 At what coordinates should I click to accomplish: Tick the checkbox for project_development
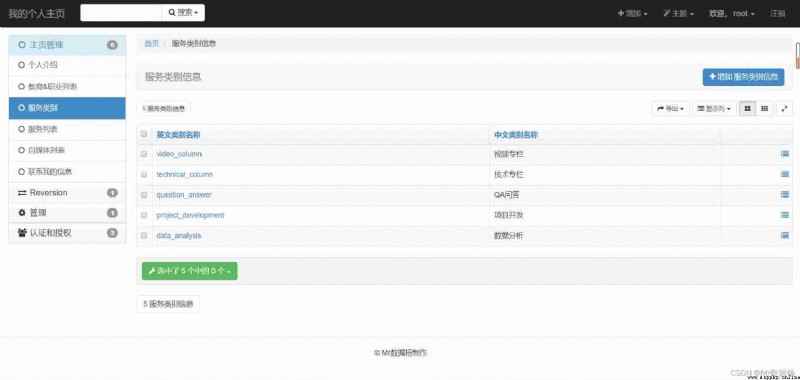pyautogui.click(x=144, y=215)
